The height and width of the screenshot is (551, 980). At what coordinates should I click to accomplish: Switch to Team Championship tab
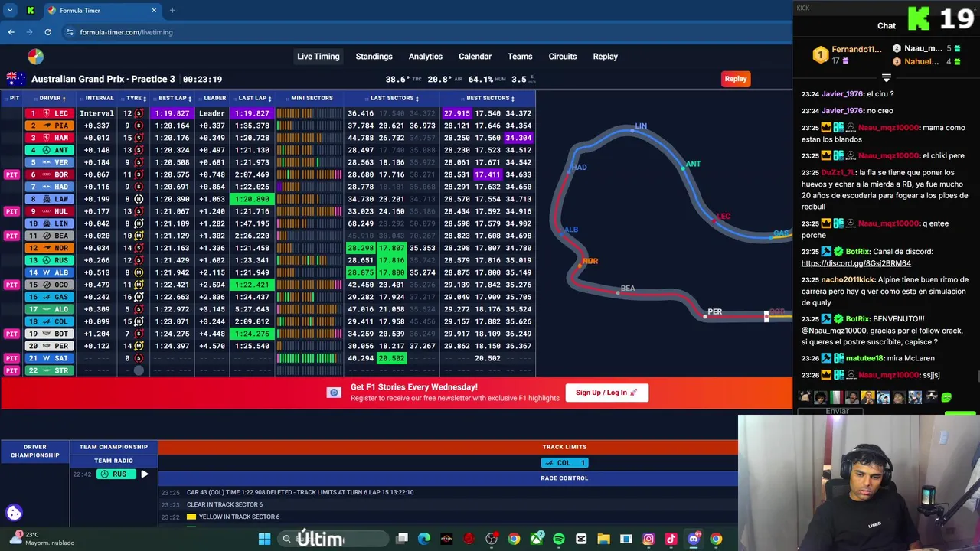click(x=113, y=447)
